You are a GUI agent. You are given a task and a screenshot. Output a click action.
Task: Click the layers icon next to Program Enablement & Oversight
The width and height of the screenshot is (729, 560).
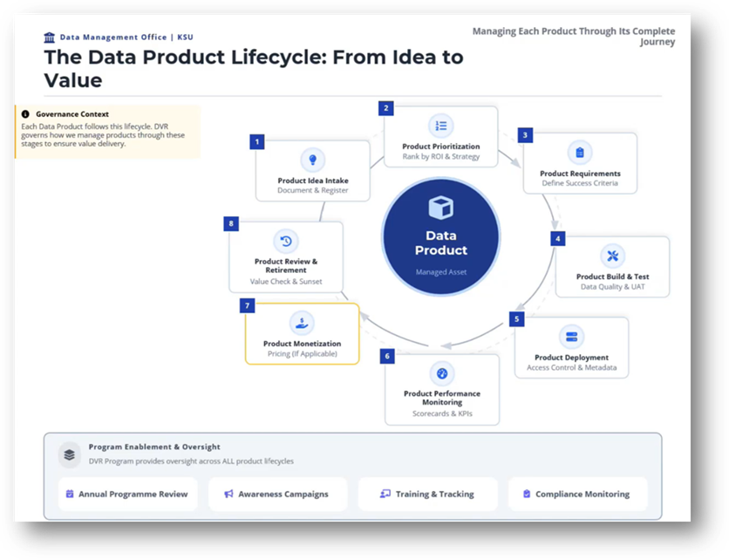point(69,454)
